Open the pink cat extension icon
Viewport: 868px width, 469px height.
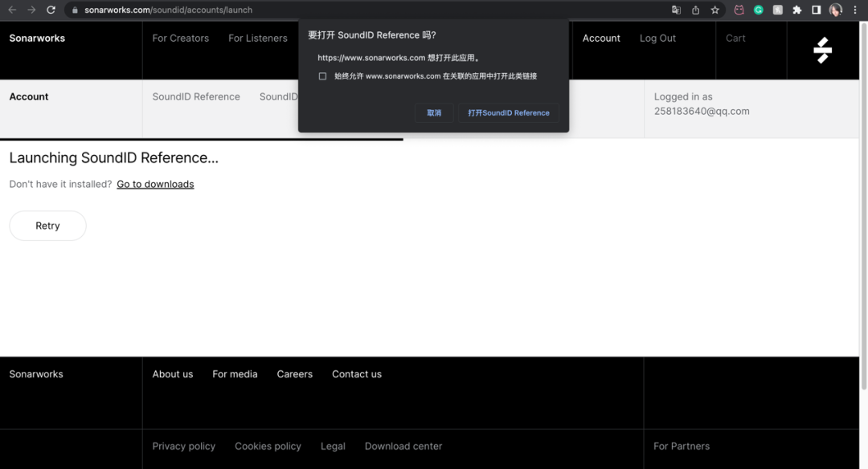(x=739, y=10)
